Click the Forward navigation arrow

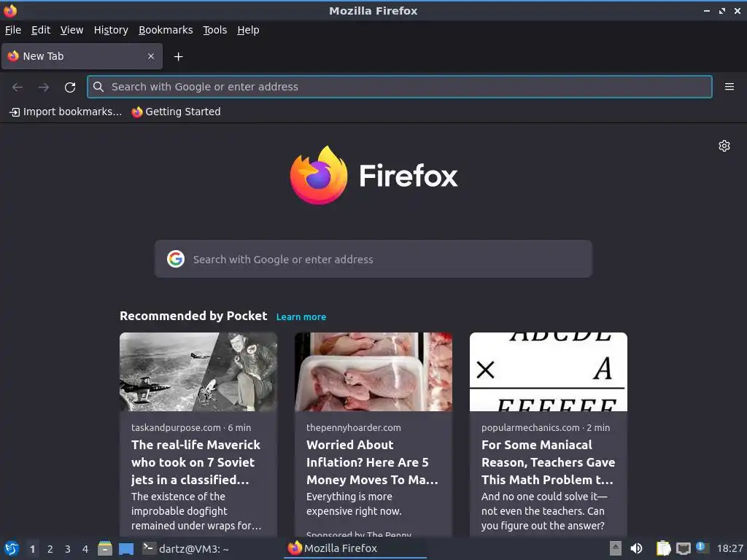[x=44, y=87]
